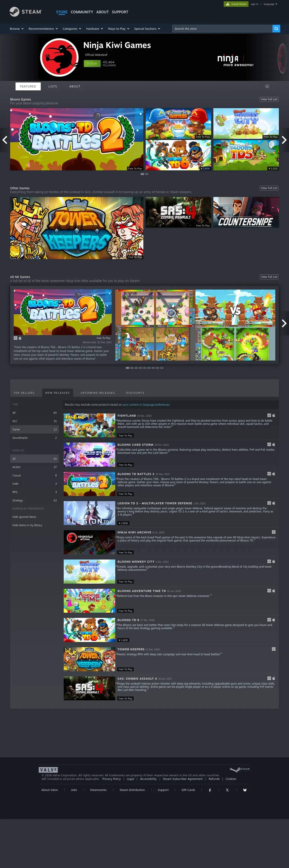
Task: Switch to the LISTS tab
Action: click(53, 87)
